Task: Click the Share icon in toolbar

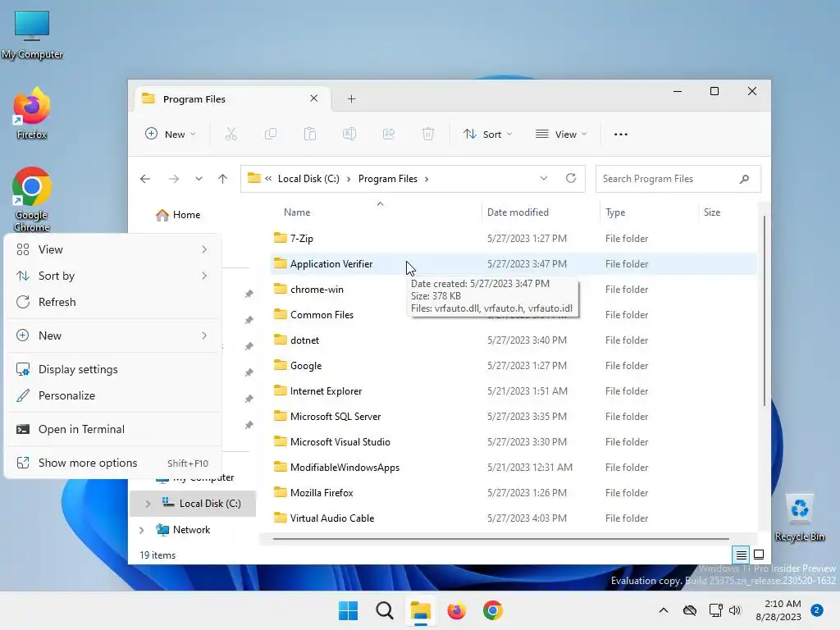Action: pos(388,134)
